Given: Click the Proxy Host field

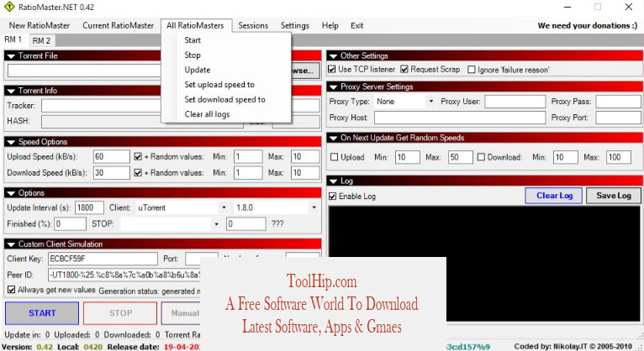Looking at the screenshot, I should click(460, 118).
